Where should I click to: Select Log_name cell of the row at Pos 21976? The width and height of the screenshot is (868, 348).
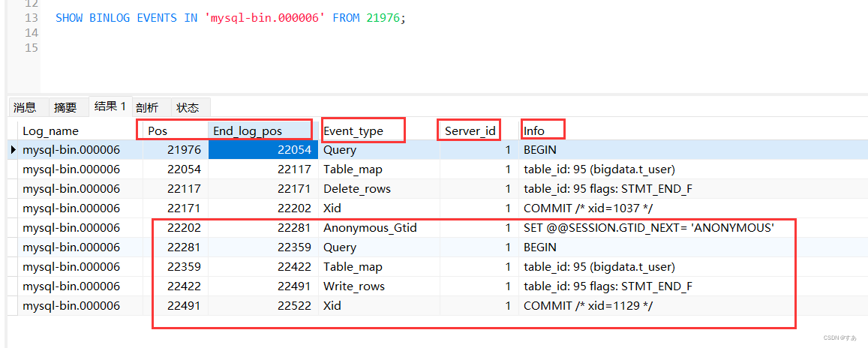point(81,149)
